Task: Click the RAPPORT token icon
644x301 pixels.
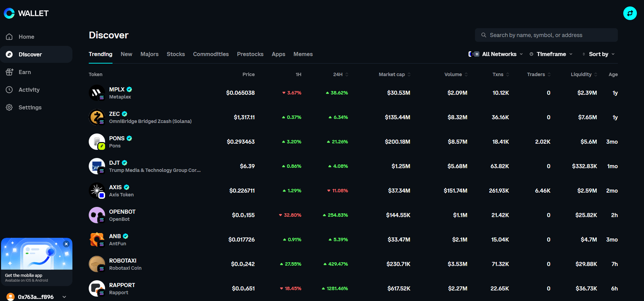Action: pyautogui.click(x=97, y=288)
